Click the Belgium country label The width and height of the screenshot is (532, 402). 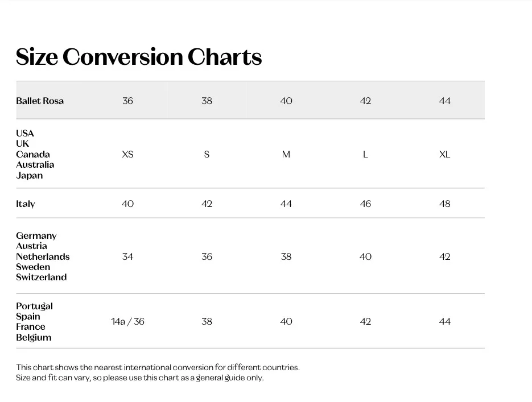pos(34,337)
